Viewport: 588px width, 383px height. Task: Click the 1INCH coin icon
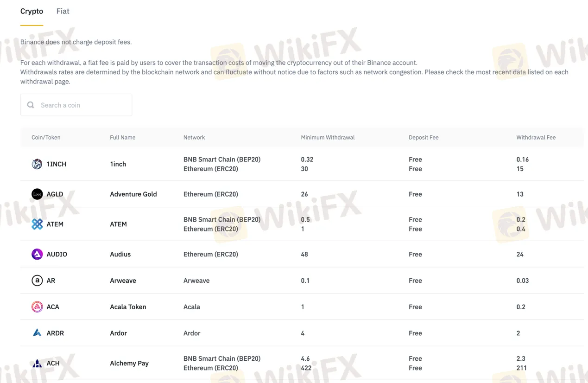[x=37, y=164]
